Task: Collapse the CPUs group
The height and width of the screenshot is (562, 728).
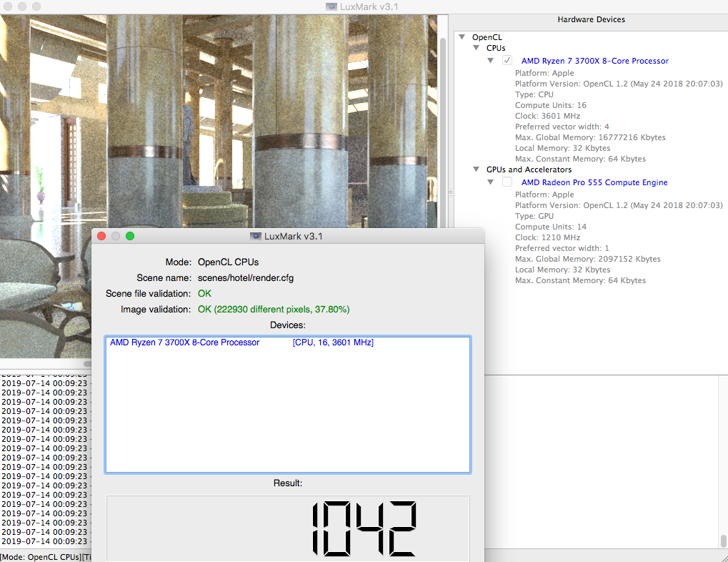Action: (x=477, y=49)
